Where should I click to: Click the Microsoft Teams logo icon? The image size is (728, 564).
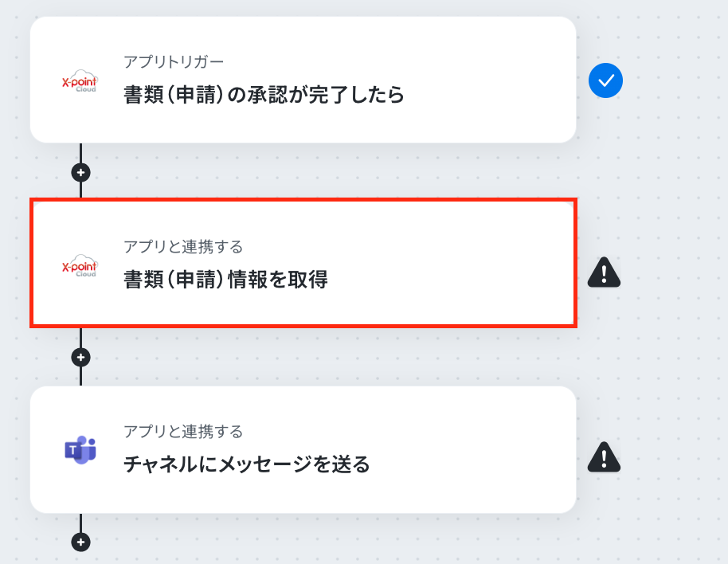point(80,449)
